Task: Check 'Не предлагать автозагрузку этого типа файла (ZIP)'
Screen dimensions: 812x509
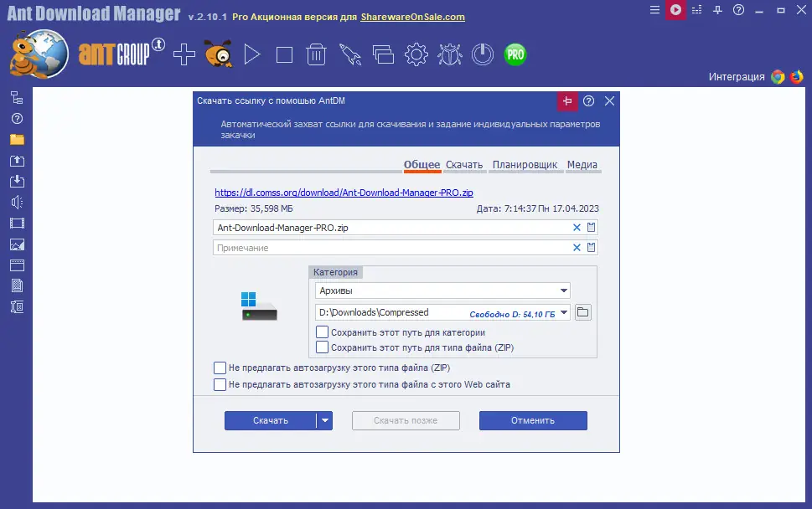Action: coord(220,367)
